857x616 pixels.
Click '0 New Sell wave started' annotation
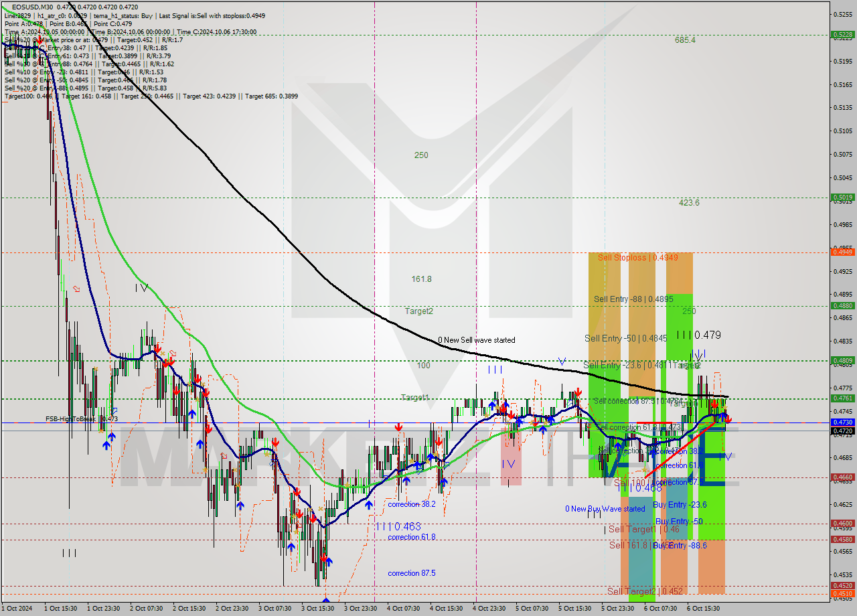[477, 340]
